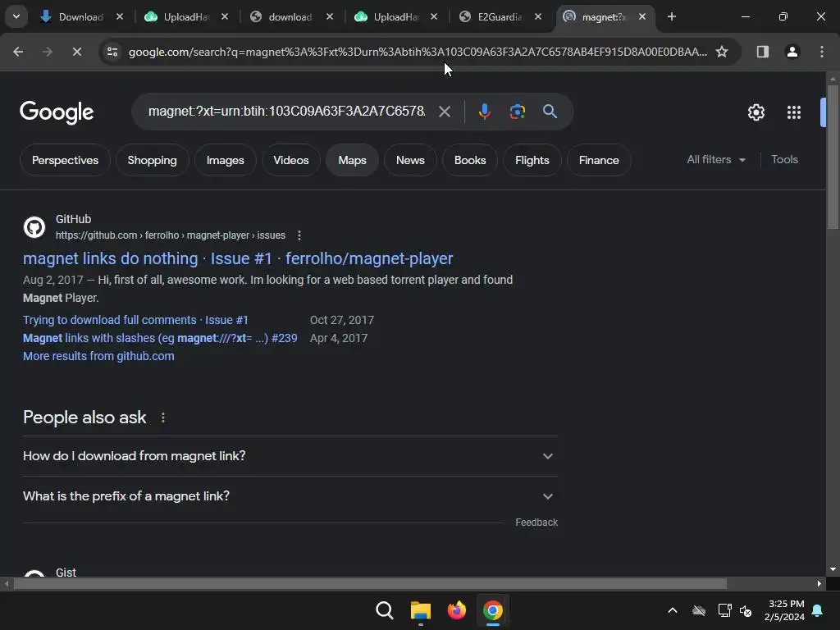
Task: Open GitHub result options menu
Action: click(x=299, y=235)
